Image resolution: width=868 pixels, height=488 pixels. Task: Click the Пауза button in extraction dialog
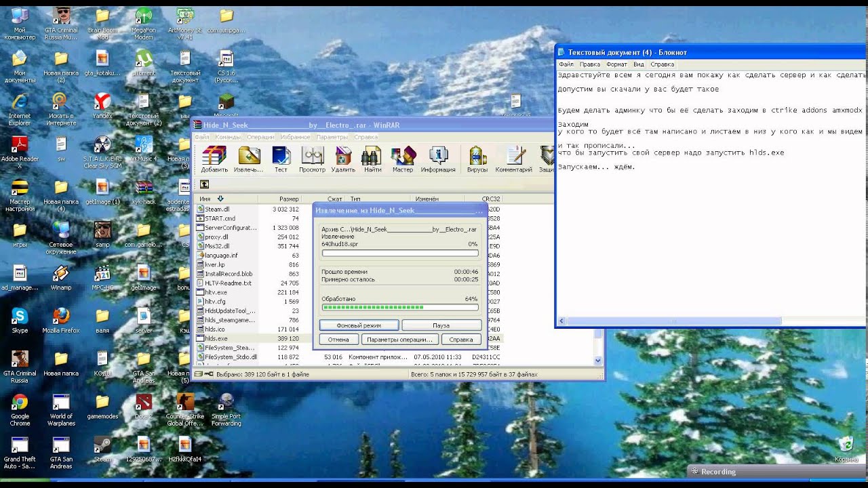pos(441,325)
